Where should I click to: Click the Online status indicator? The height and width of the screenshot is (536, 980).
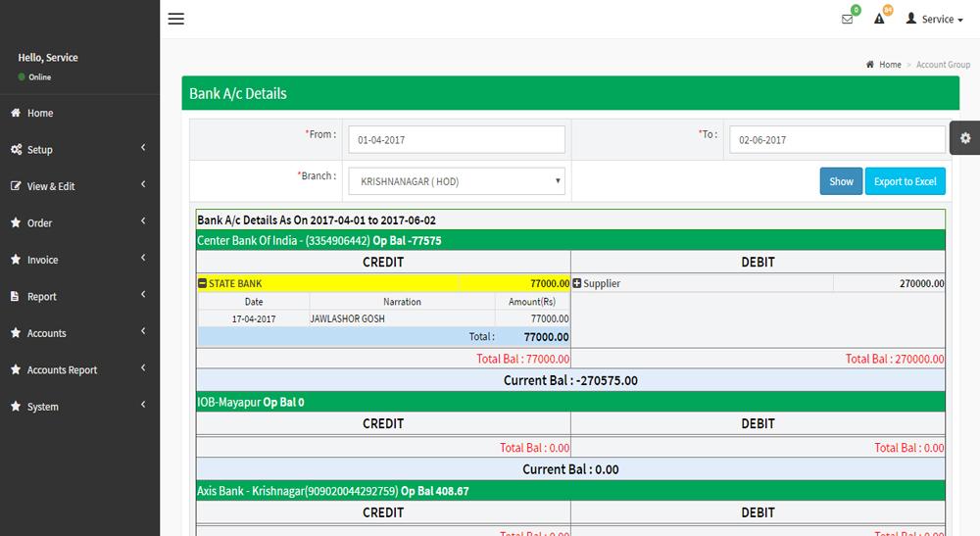point(35,76)
